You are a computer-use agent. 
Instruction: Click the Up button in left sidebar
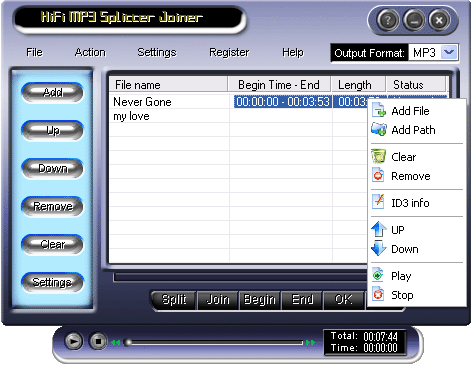[52, 130]
